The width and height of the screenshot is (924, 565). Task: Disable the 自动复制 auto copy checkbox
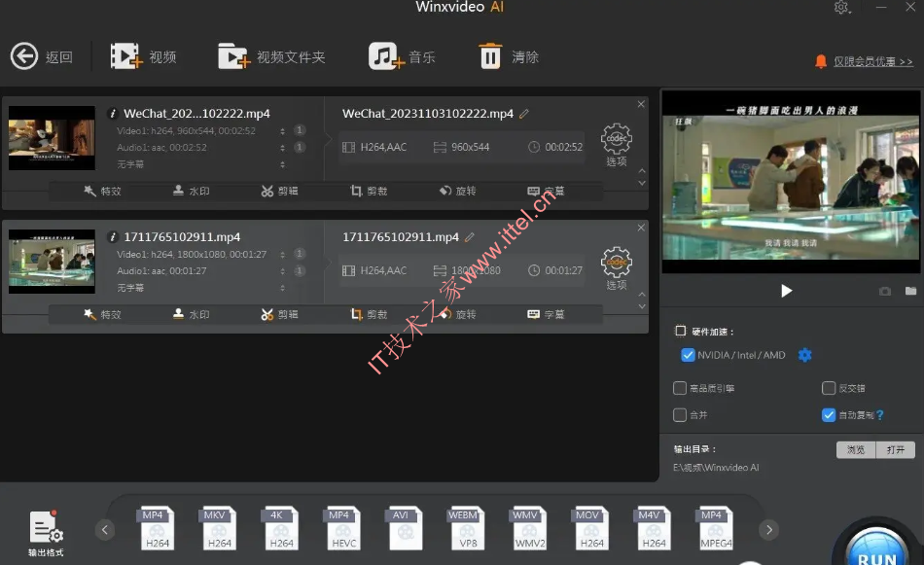(x=829, y=415)
